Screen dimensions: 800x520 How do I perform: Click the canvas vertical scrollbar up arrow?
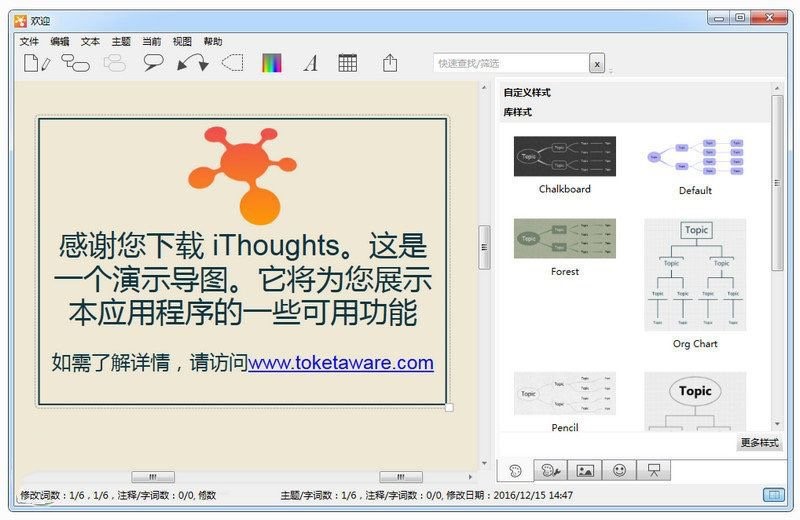pyautogui.click(x=484, y=88)
